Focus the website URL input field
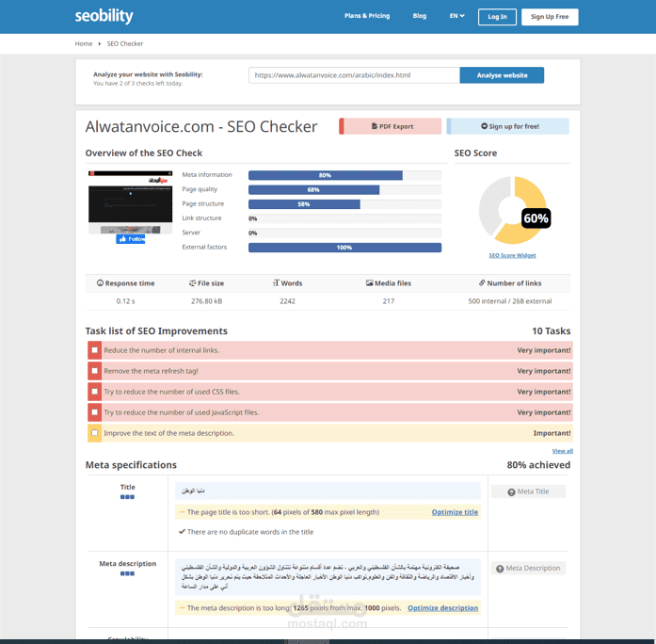 [354, 75]
